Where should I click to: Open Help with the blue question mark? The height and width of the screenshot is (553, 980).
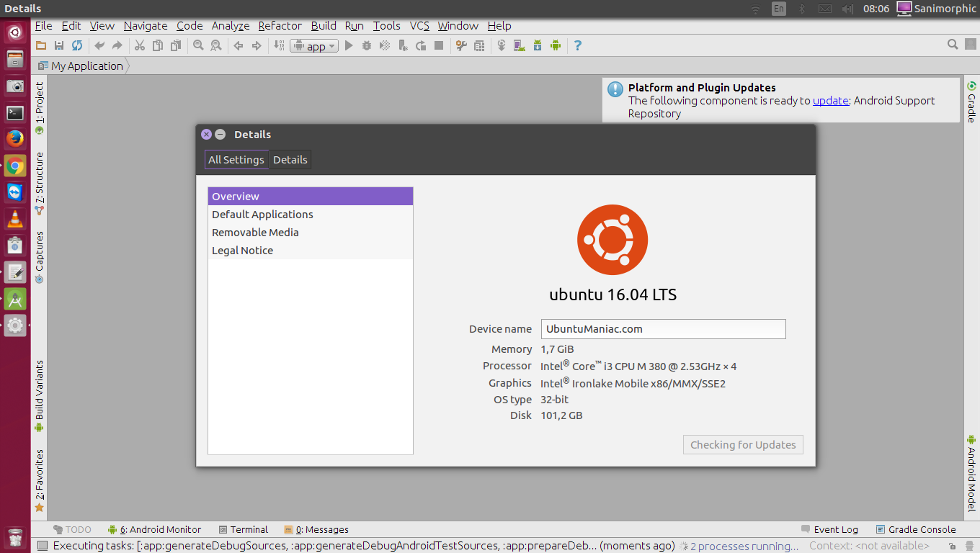click(577, 45)
